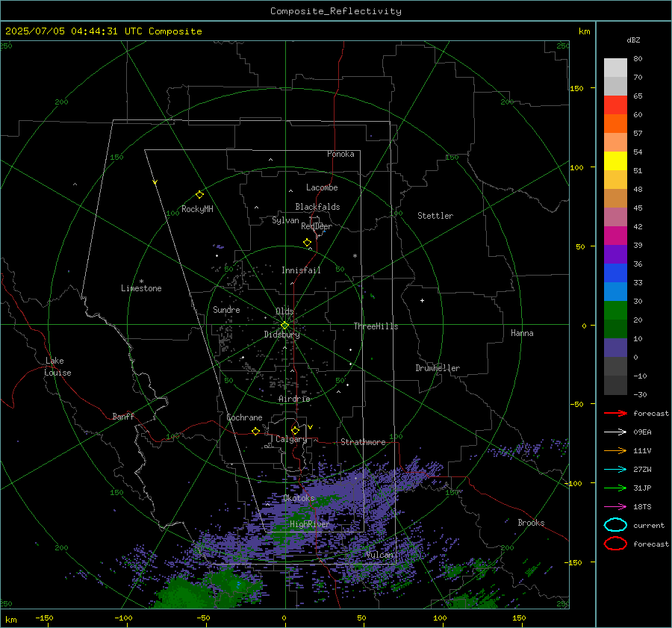Click the 18TS legend text
The height and width of the screenshot is (628, 672).
642,507
